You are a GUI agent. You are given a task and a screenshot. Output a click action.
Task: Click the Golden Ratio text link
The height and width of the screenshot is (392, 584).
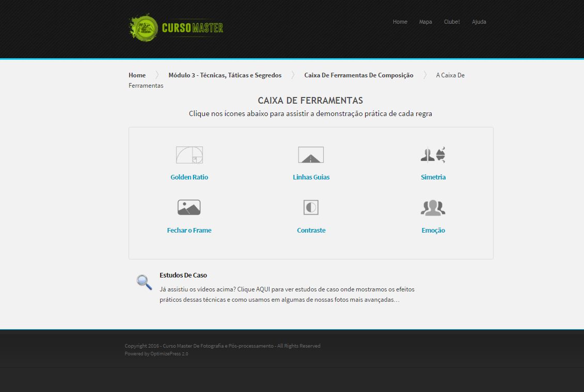(x=190, y=177)
